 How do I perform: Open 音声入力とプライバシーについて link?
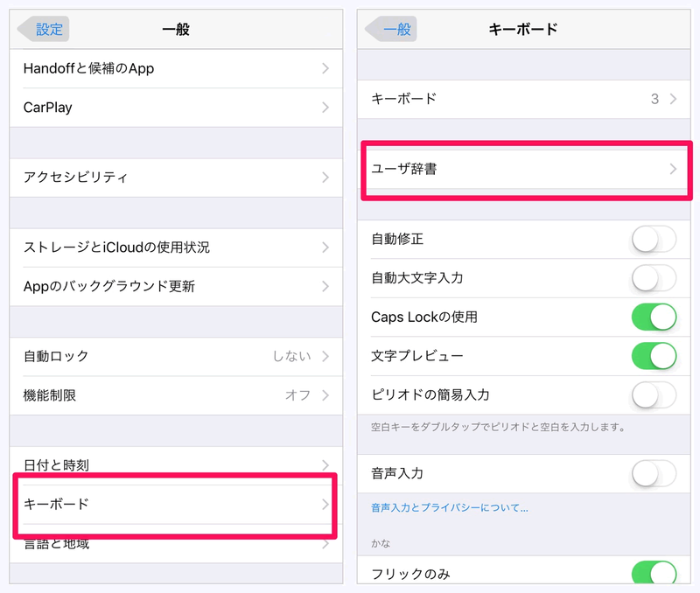click(450, 508)
